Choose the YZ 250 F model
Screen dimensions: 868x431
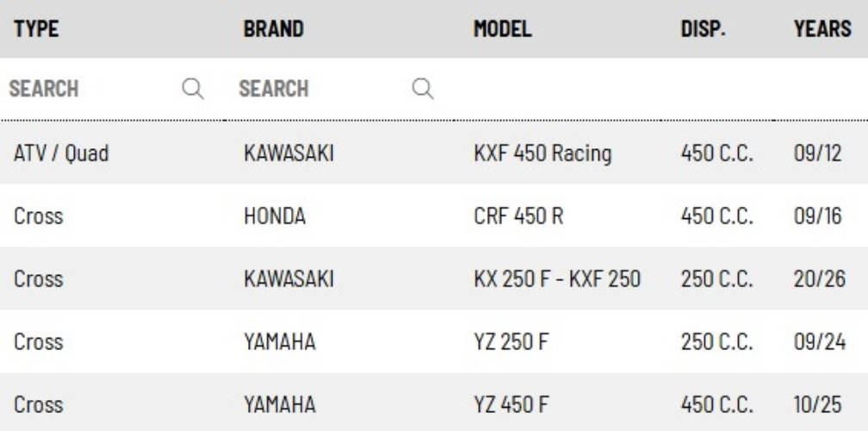[x=511, y=341]
